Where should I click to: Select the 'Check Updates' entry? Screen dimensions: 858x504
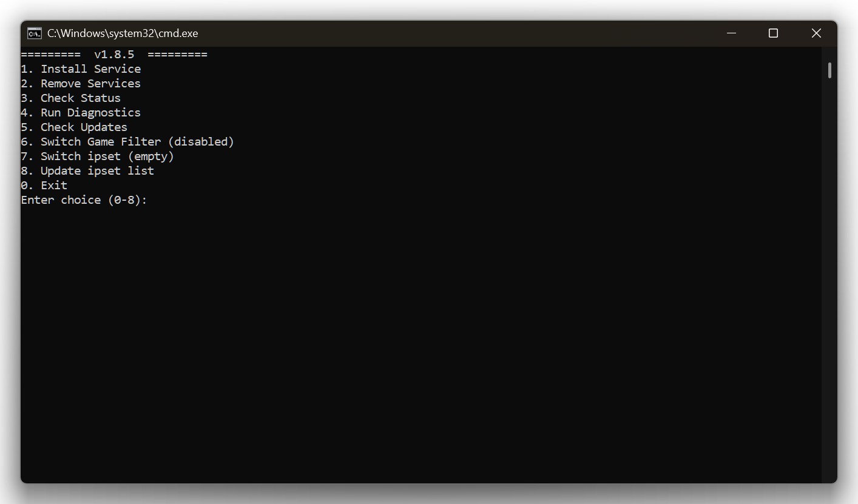(x=74, y=127)
